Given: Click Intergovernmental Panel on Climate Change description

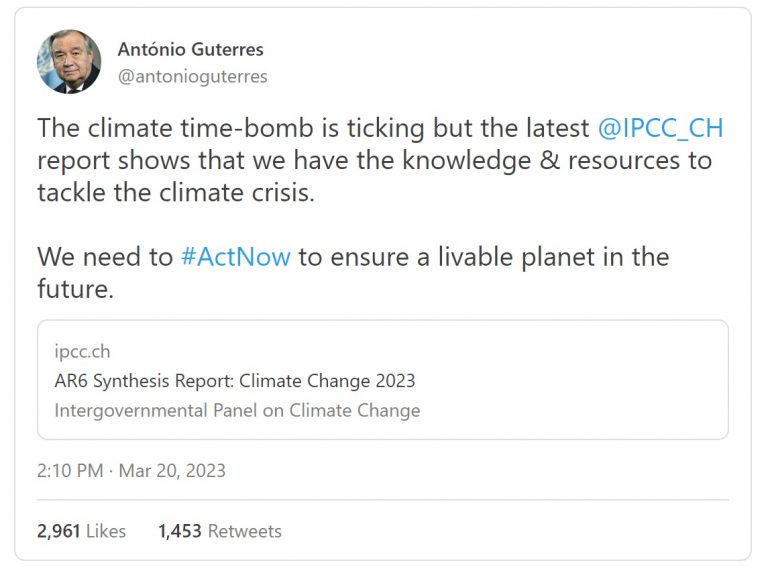Looking at the screenshot, I should (238, 410).
